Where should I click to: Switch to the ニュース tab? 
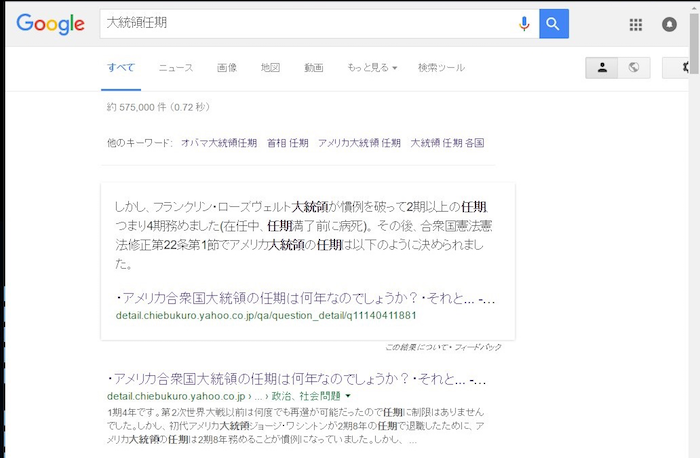pyautogui.click(x=176, y=68)
